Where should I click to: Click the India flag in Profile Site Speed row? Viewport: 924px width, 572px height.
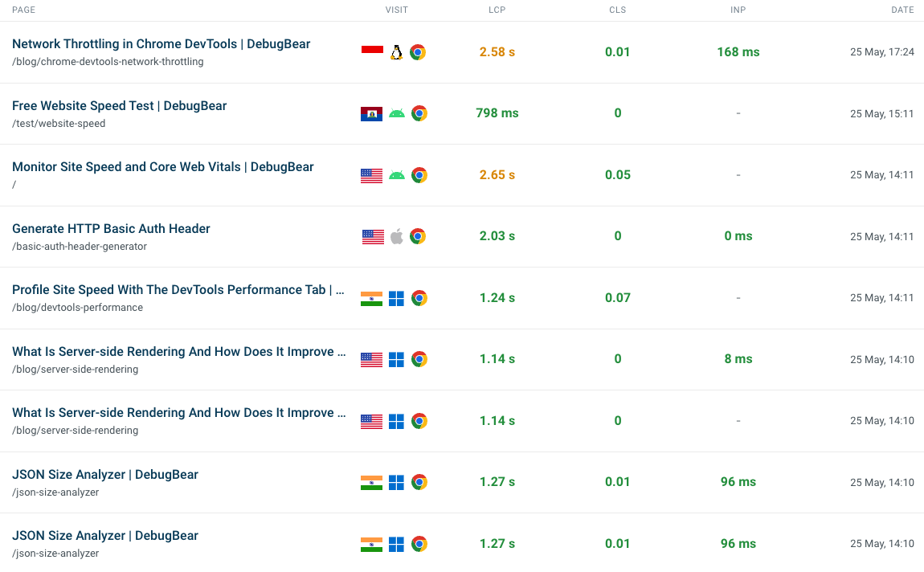coord(371,299)
